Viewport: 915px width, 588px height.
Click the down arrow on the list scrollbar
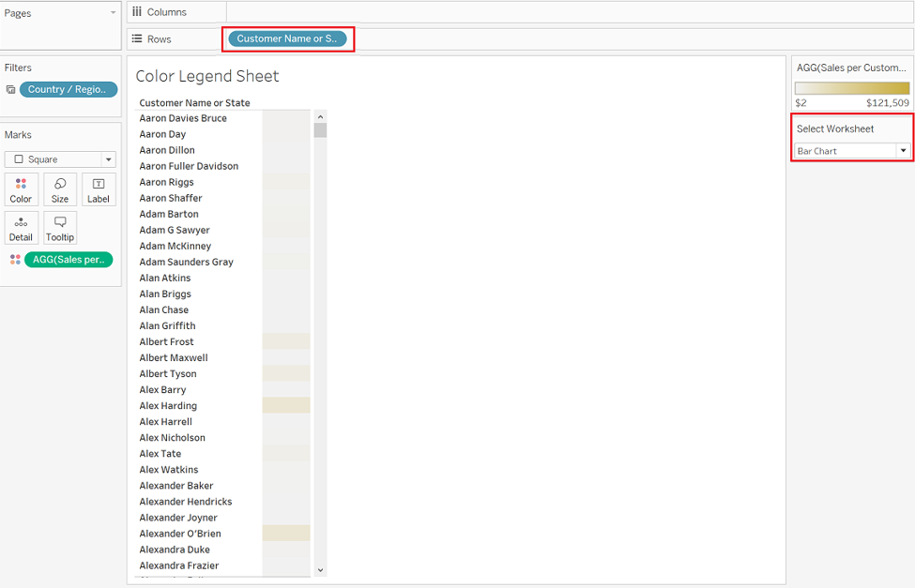click(320, 568)
